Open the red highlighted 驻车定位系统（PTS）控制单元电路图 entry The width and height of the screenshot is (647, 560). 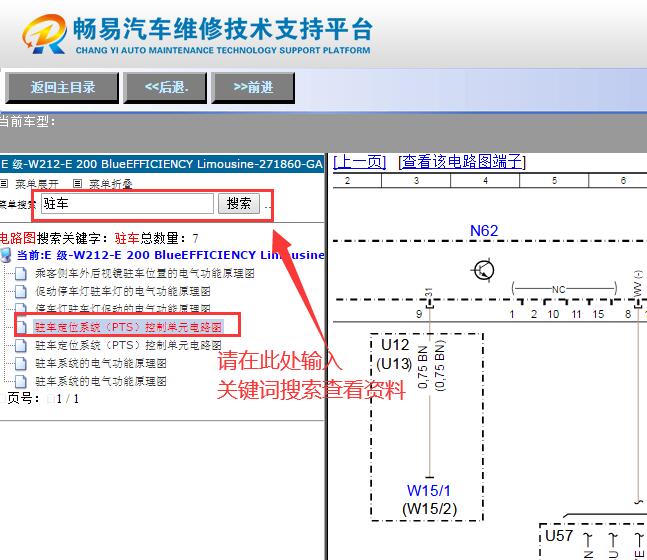128,327
